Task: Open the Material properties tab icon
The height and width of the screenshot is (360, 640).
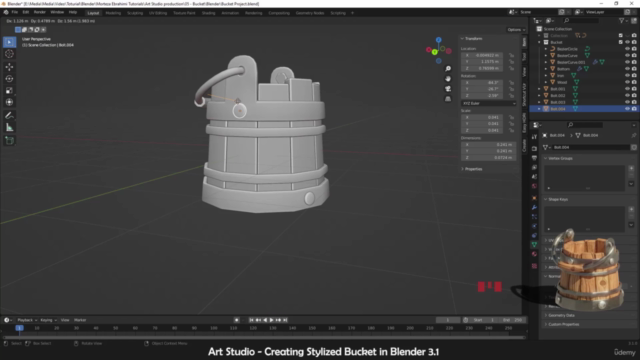Action: [x=534, y=254]
